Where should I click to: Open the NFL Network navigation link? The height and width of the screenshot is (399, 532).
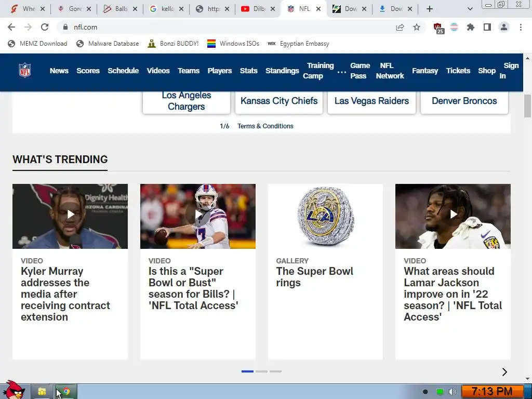pyautogui.click(x=390, y=71)
